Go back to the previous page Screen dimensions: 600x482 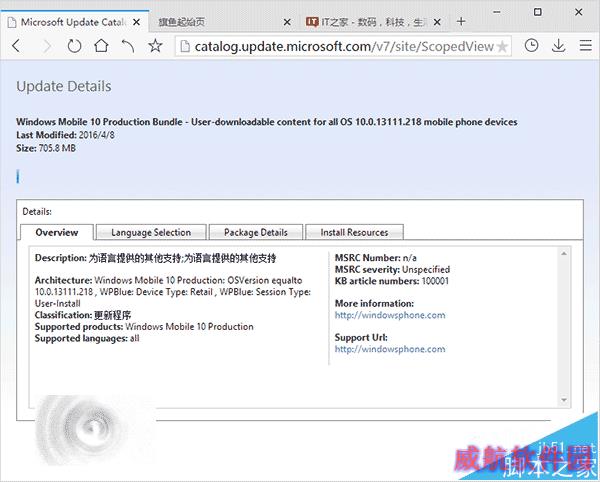tap(16, 46)
